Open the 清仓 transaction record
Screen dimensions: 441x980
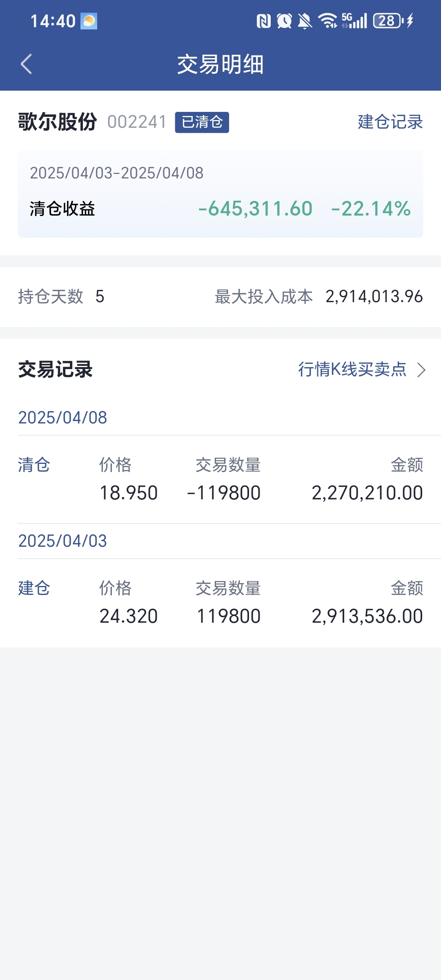[x=220, y=479]
